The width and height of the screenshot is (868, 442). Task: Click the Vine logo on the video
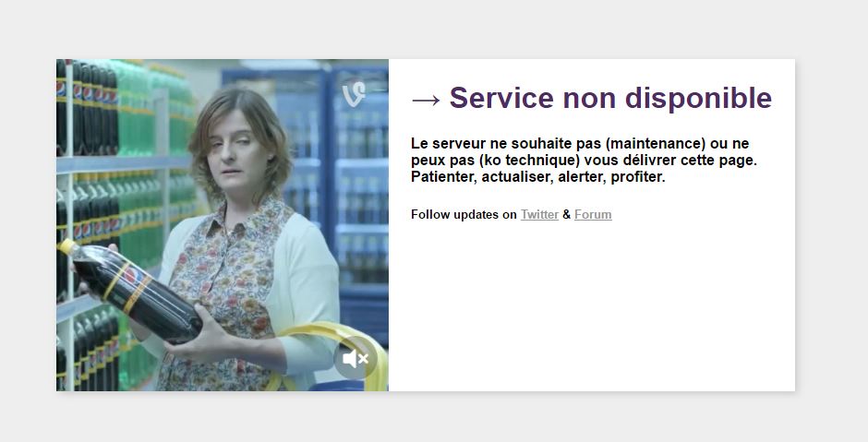point(354,94)
